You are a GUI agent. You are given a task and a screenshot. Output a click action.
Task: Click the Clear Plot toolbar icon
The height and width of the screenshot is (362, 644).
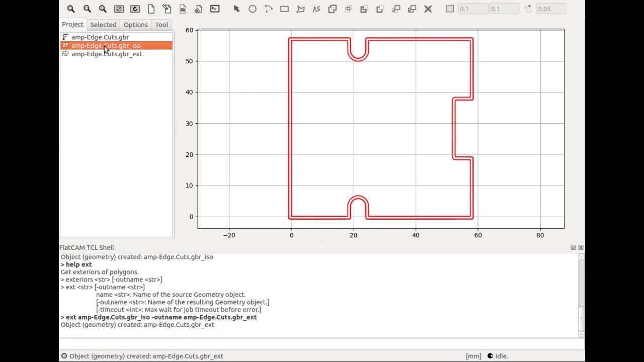pos(119,9)
